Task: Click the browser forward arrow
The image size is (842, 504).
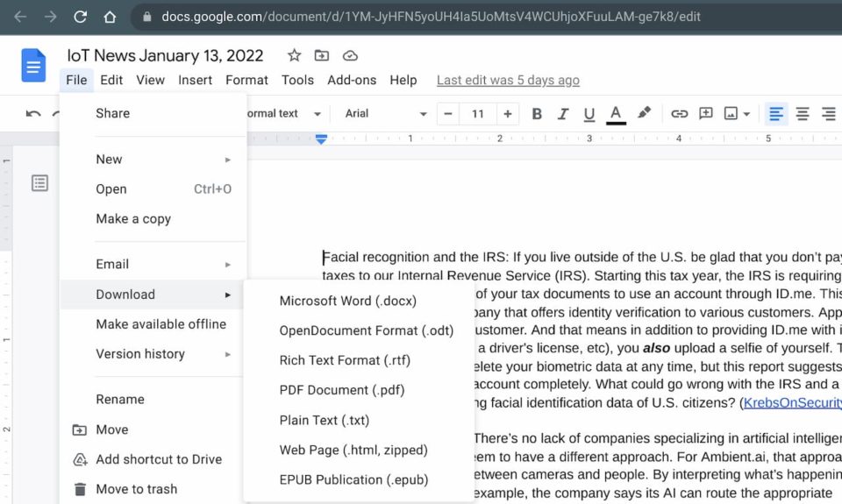Action: pos(51,17)
